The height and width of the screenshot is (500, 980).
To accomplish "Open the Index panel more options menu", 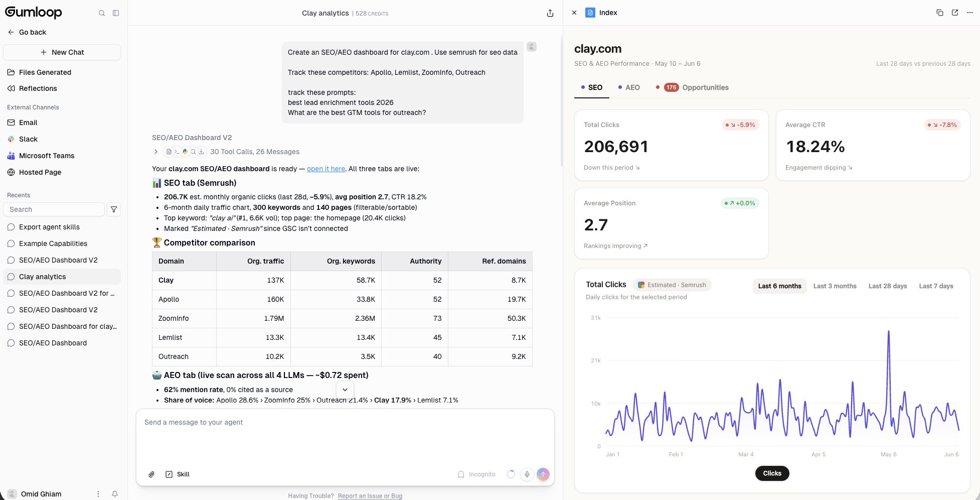I will [970, 13].
